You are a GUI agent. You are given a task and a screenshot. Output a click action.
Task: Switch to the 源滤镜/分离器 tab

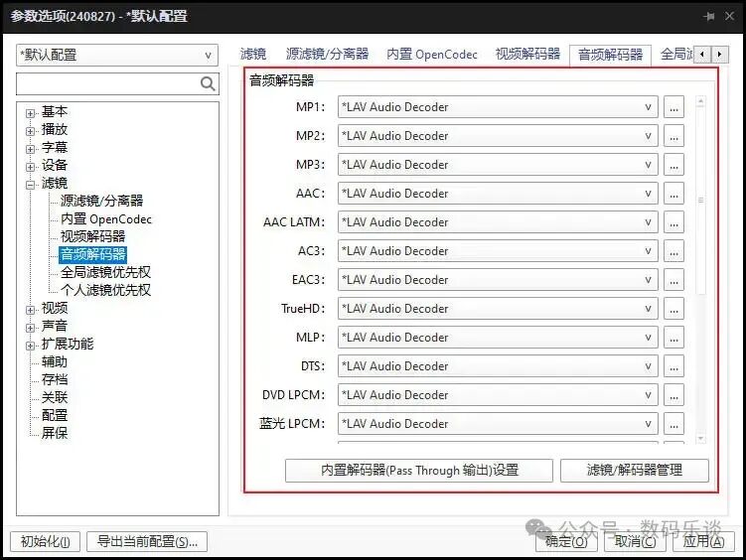[328, 55]
